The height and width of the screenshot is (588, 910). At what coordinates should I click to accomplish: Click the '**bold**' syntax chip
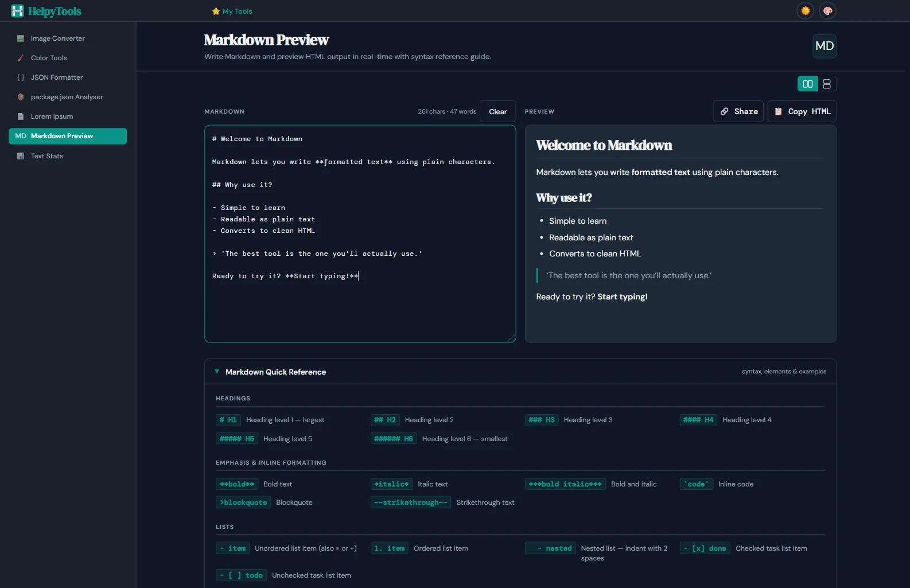tap(237, 484)
